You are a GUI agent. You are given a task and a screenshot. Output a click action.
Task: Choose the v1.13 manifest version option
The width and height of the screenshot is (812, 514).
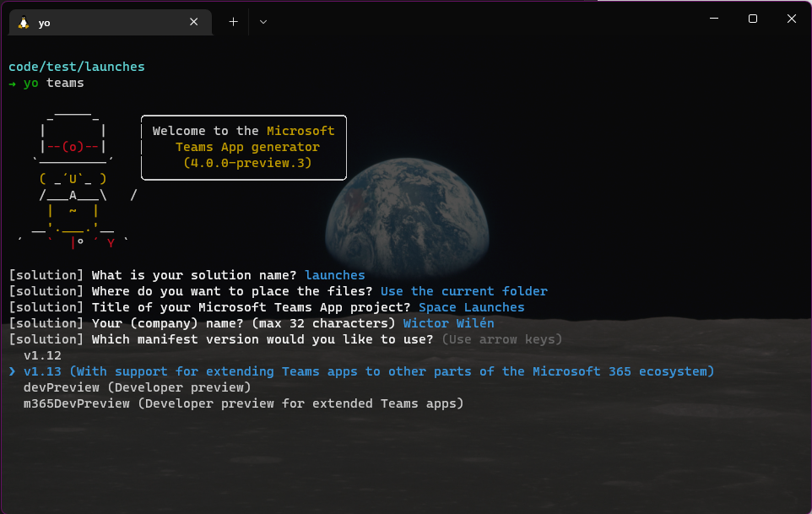369,371
